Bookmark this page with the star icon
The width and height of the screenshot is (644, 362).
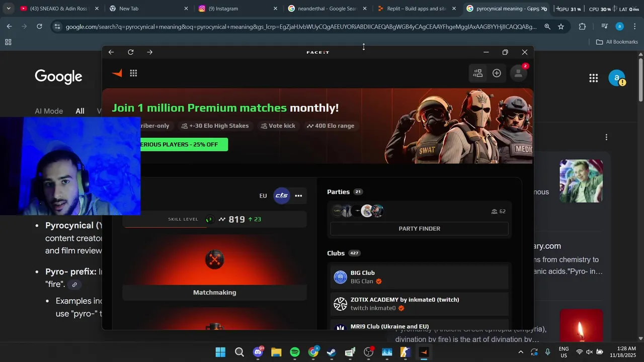tap(561, 27)
